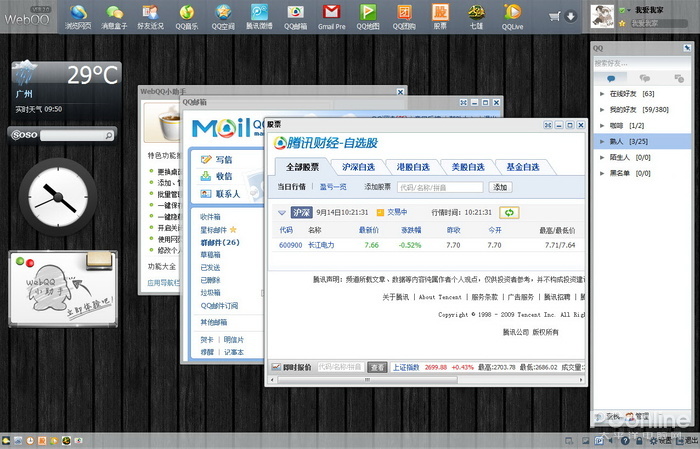Launch the QQ音乐 music app
The height and width of the screenshot is (449, 700).
187,17
